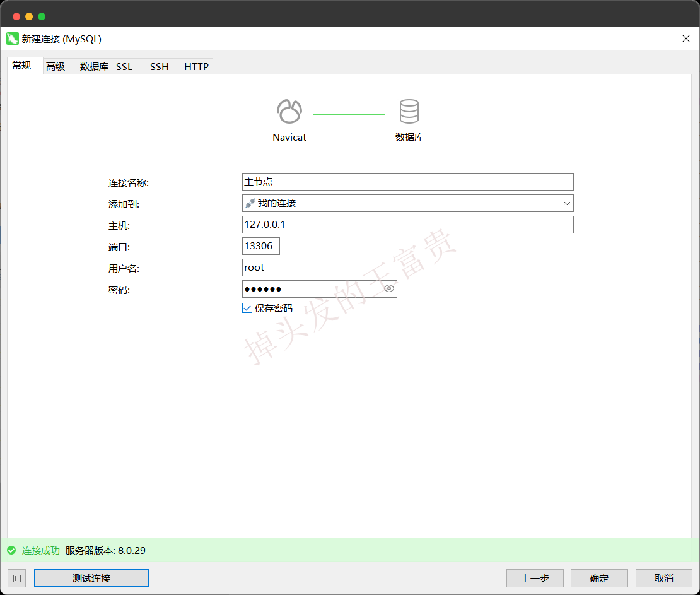
Task: Click the 主机 field showing 127.0.0.1
Action: click(407, 225)
